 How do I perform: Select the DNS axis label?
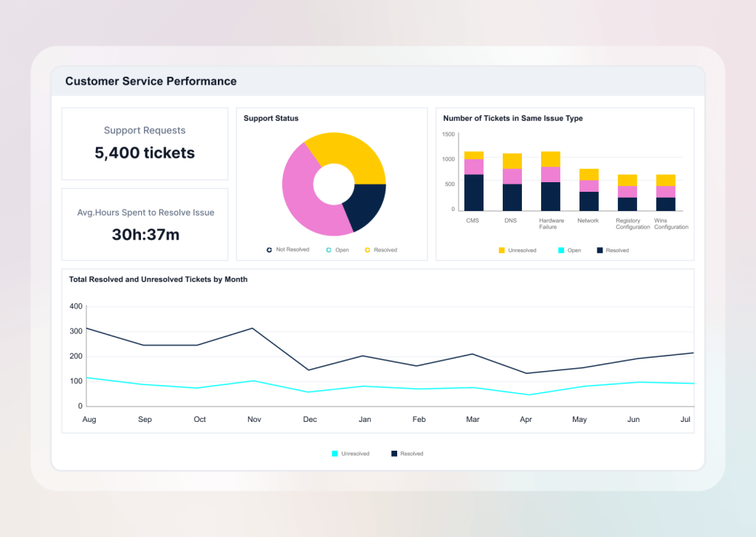[511, 221]
